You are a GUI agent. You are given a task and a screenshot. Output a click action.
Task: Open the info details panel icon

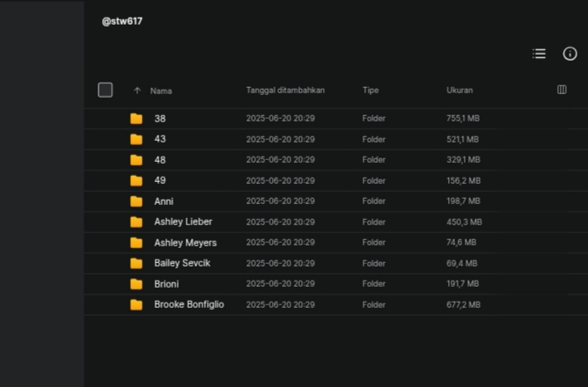click(x=570, y=54)
